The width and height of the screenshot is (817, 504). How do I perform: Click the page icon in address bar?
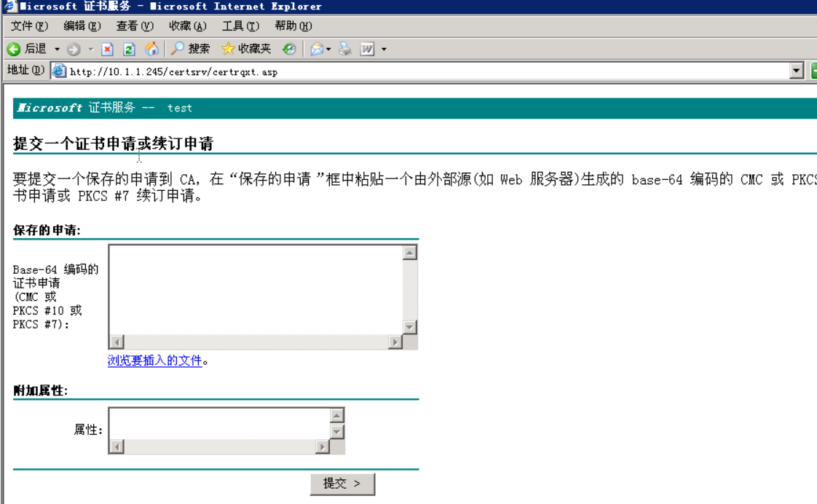pos(60,71)
